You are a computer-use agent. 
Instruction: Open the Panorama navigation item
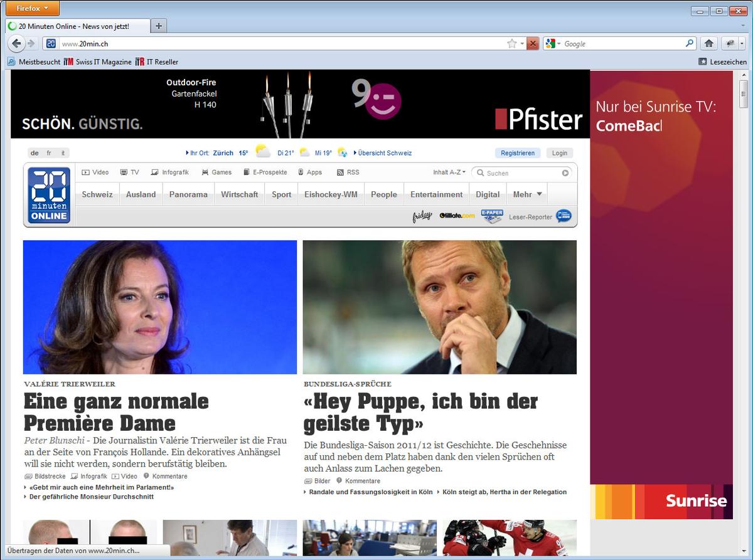click(188, 194)
